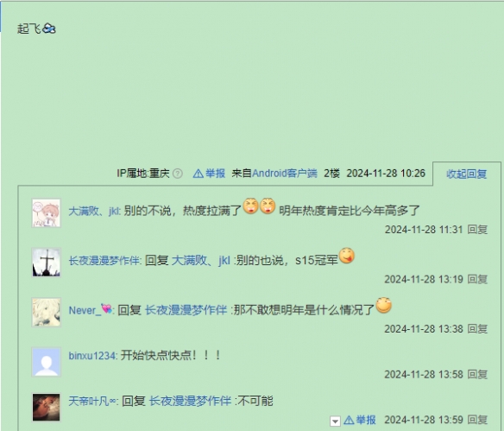Open Never_ user's avatar image
The height and width of the screenshot is (431, 504).
pyautogui.click(x=47, y=312)
